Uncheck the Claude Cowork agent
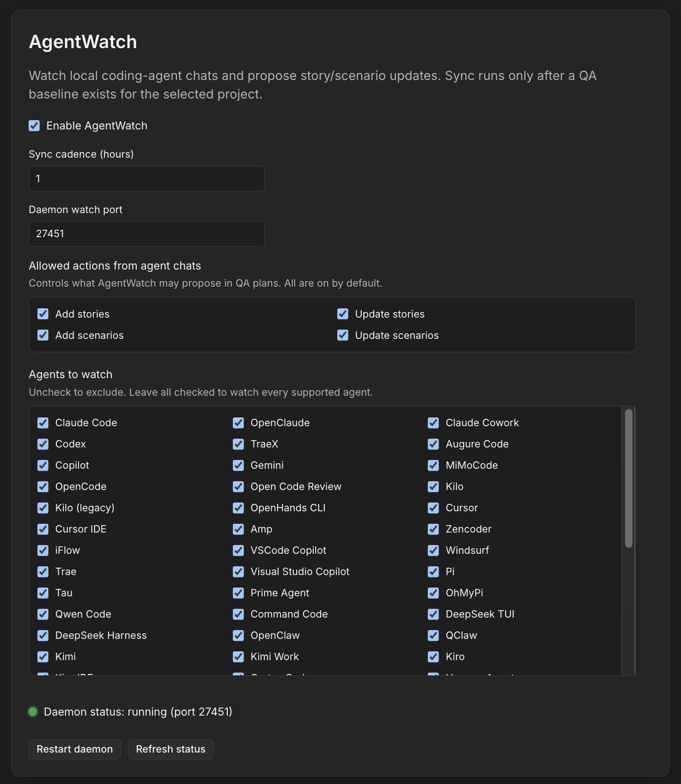Screen dimensions: 681x784 click(x=433, y=423)
